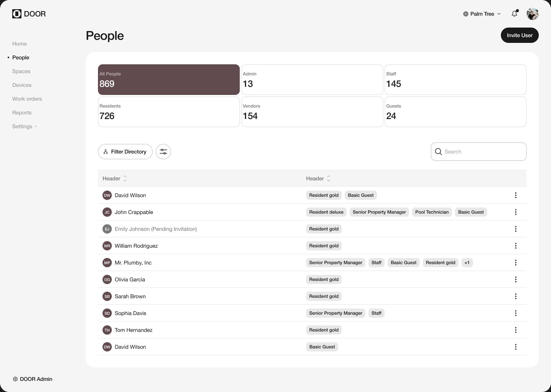
Task: Select the Guests 24 card
Action: pyautogui.click(x=455, y=112)
